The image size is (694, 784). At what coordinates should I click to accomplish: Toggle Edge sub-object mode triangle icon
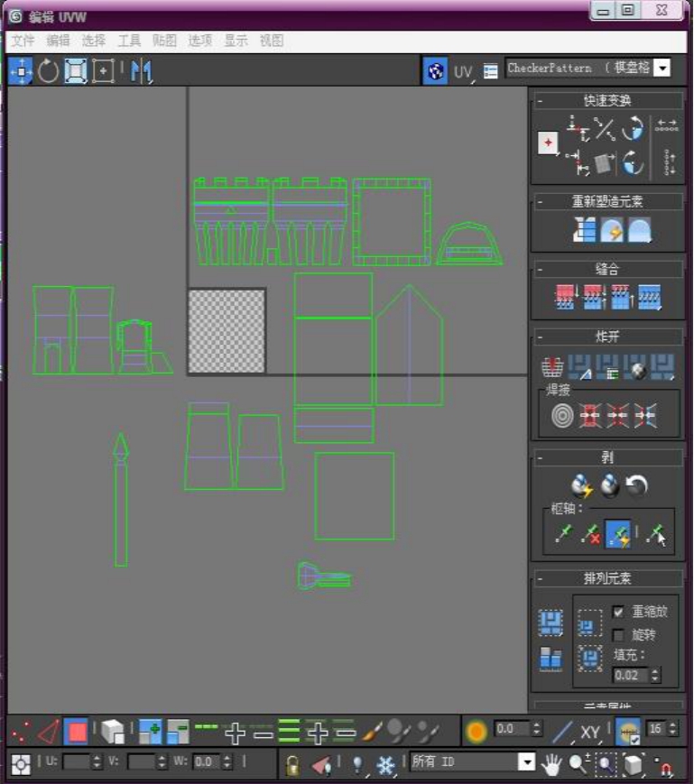[x=49, y=732]
